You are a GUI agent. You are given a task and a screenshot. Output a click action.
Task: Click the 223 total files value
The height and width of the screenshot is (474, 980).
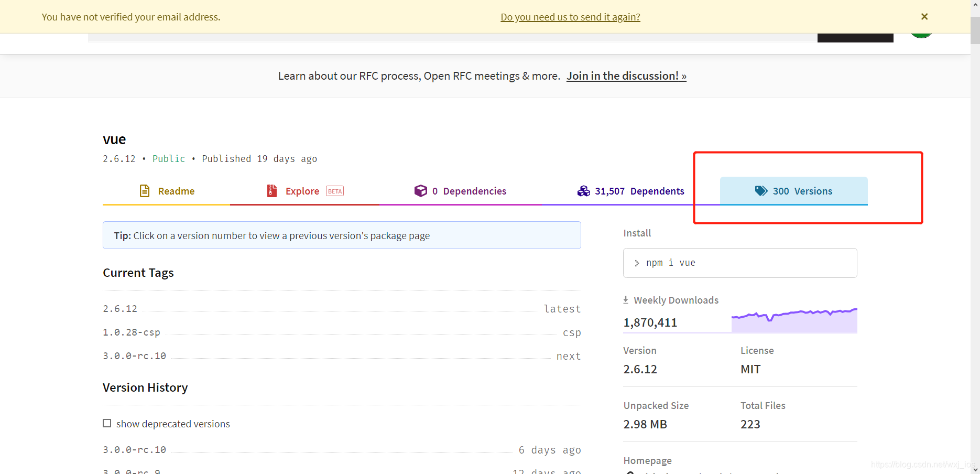750,424
